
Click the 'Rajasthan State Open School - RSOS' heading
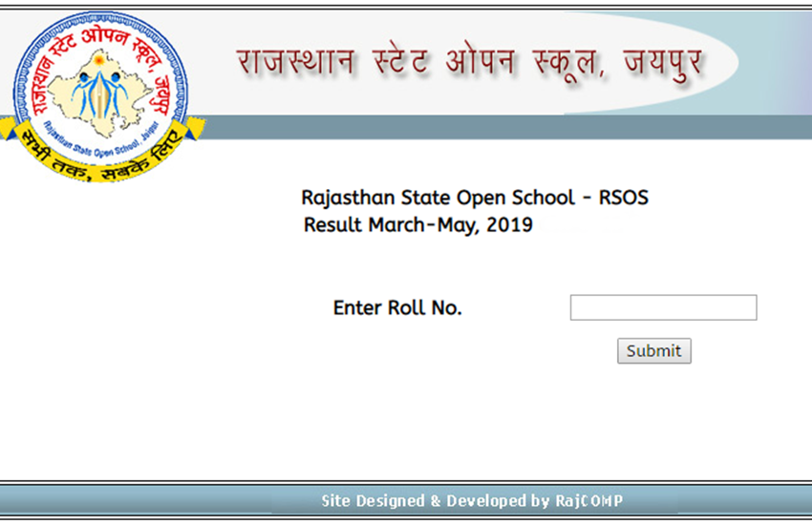click(x=474, y=199)
